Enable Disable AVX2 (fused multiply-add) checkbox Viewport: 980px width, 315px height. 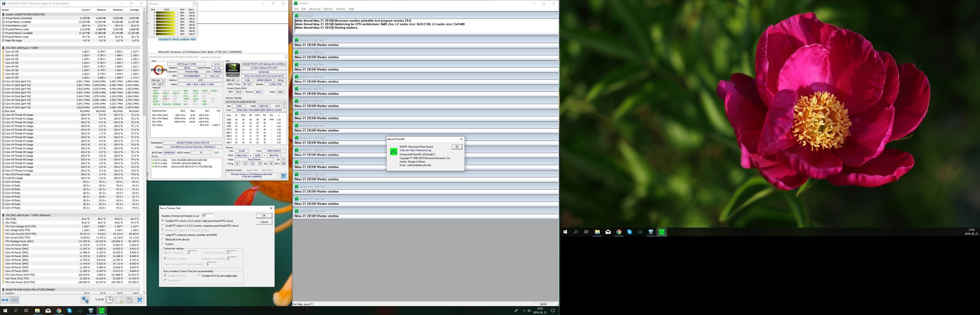coord(200,276)
